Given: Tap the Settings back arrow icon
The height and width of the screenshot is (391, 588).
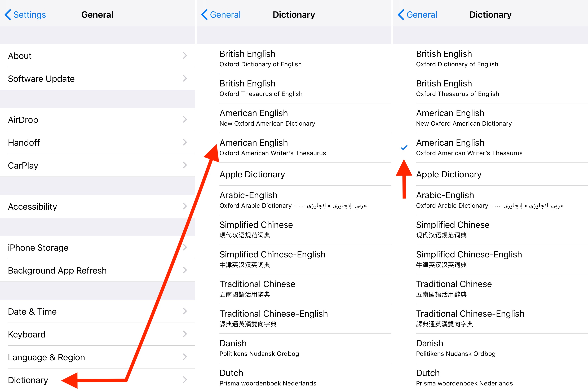Looking at the screenshot, I should [8, 15].
